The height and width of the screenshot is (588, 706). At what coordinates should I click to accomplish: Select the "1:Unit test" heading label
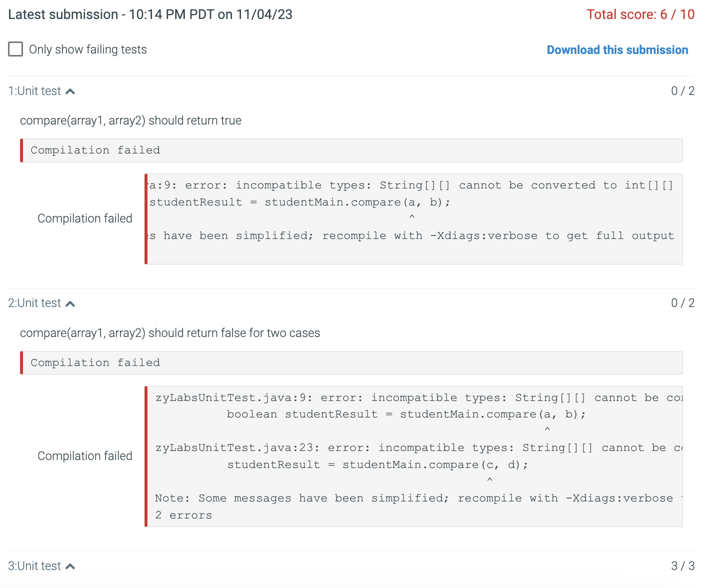[34, 90]
